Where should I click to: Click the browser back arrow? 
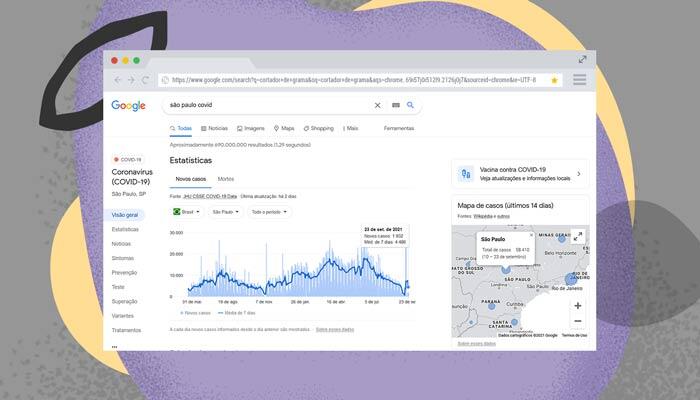click(117, 80)
